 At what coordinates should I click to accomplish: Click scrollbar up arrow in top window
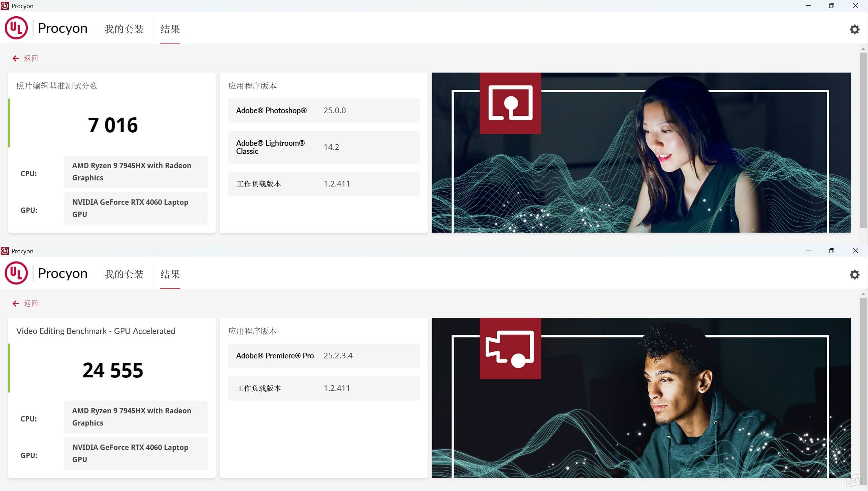coord(863,49)
